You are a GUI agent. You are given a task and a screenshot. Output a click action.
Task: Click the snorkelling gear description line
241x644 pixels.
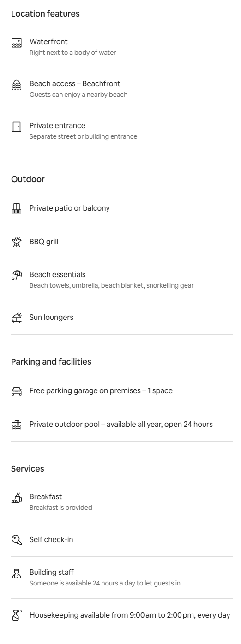pos(112,285)
